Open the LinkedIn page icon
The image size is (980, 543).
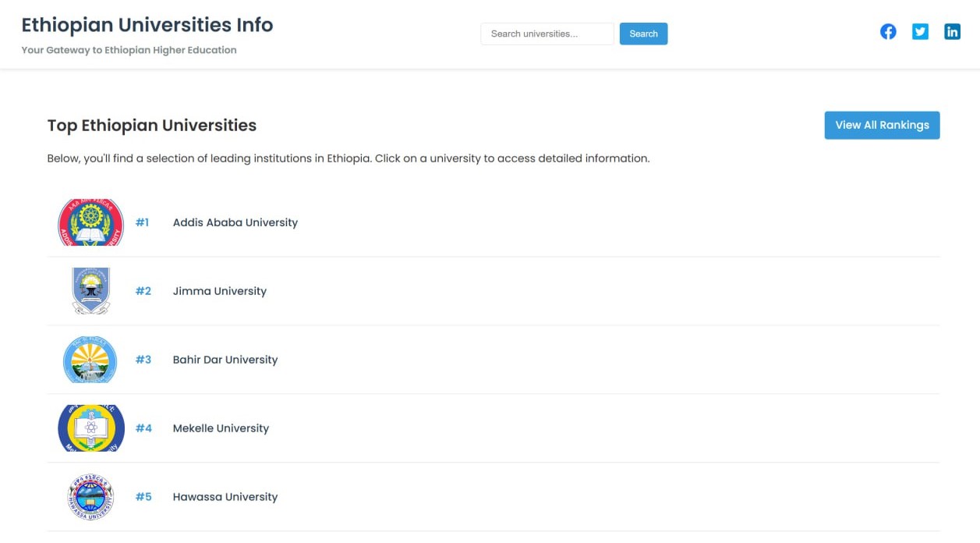(952, 31)
